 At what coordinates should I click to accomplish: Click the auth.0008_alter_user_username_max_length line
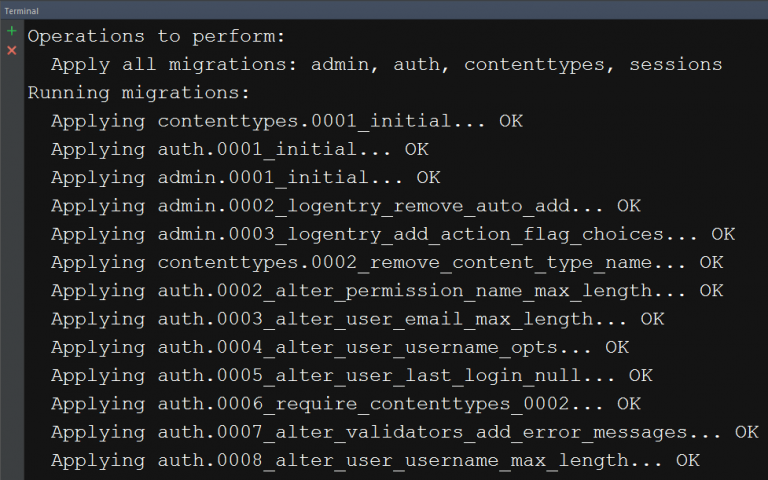pos(375,461)
